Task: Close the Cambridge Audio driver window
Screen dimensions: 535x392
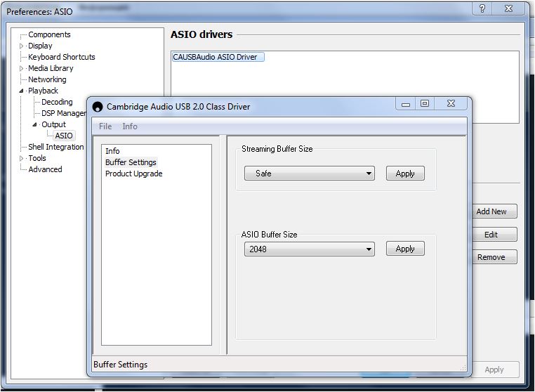Action: pos(451,104)
